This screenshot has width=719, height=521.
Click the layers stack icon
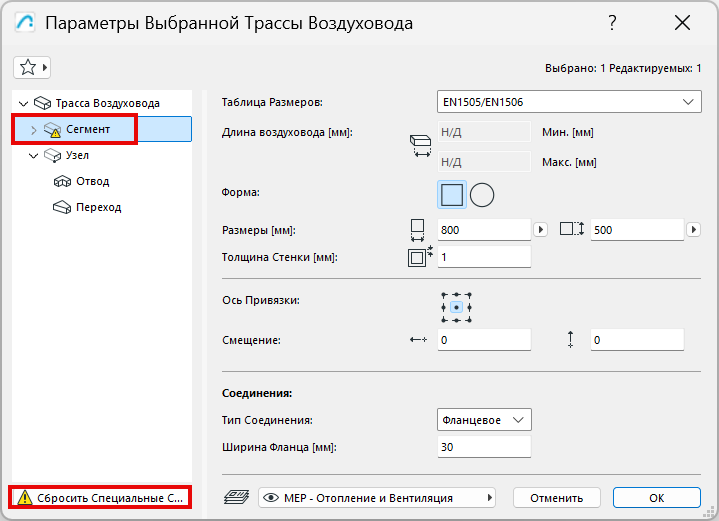pyautogui.click(x=237, y=498)
